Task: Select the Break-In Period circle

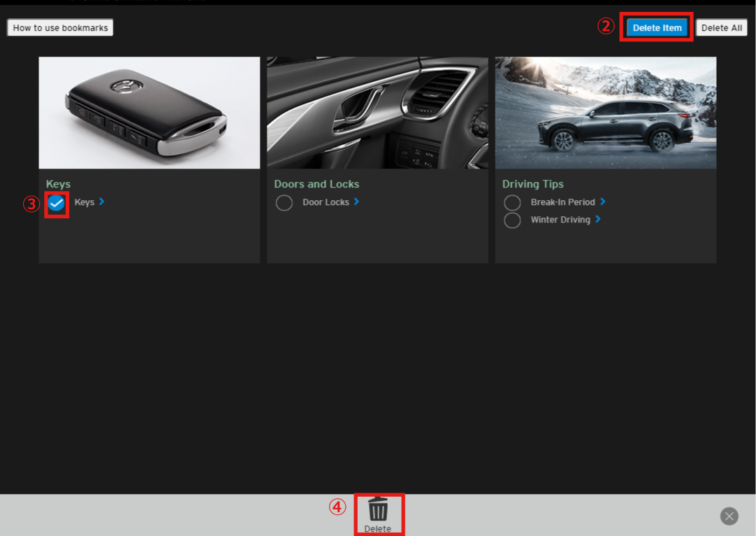Action: point(512,202)
